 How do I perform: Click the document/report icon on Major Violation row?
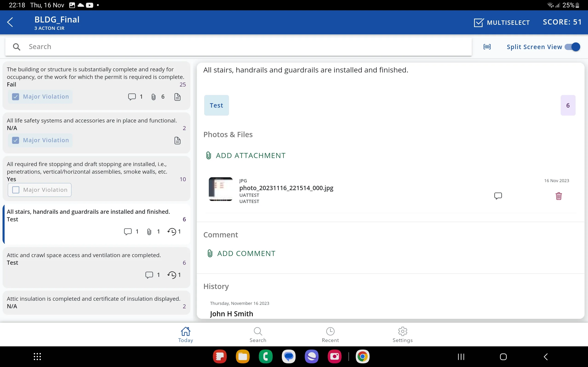tap(177, 96)
